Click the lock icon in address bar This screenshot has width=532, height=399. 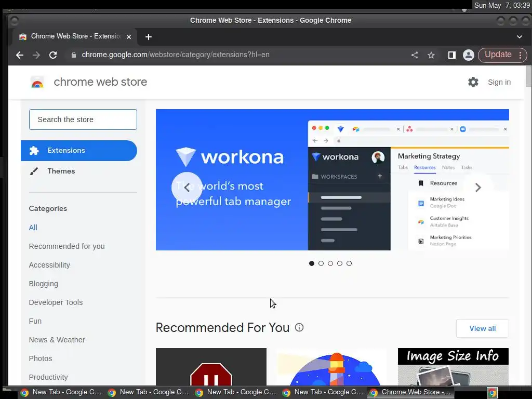74,55
